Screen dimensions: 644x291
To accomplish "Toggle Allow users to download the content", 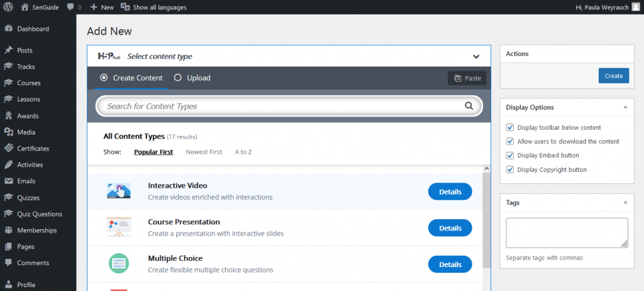I will [x=510, y=142].
